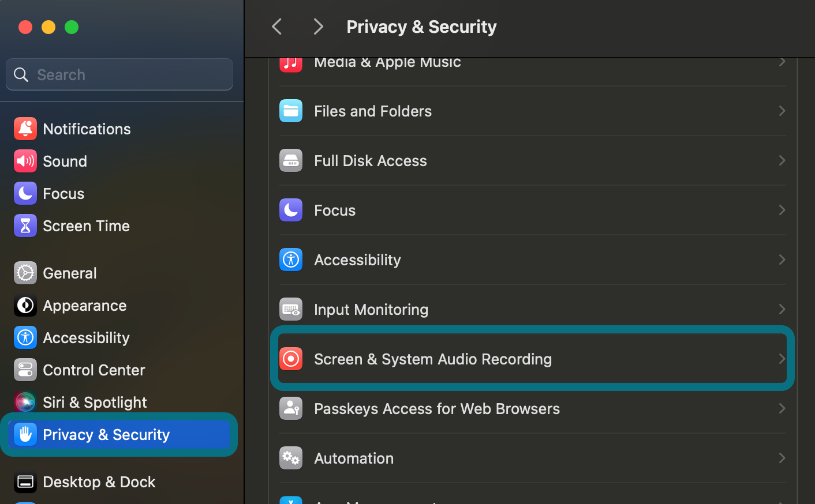Click the Sound speaker icon in sidebar
Screen dimensions: 815x504
tap(25, 161)
